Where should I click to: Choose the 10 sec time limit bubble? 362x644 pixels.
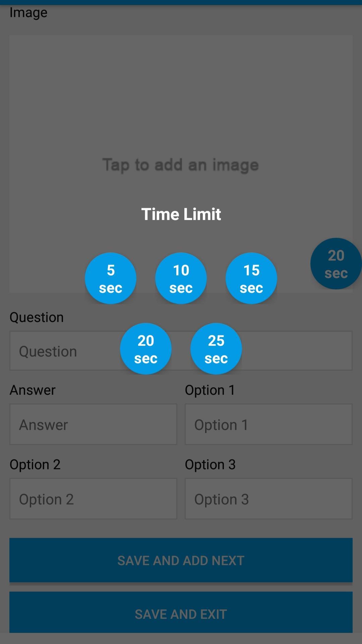[x=181, y=278]
